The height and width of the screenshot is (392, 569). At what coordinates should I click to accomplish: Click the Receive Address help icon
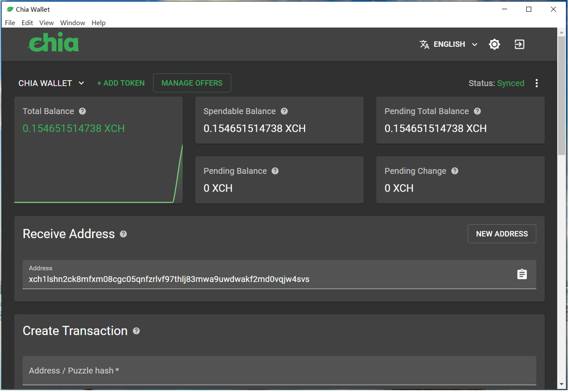click(123, 234)
